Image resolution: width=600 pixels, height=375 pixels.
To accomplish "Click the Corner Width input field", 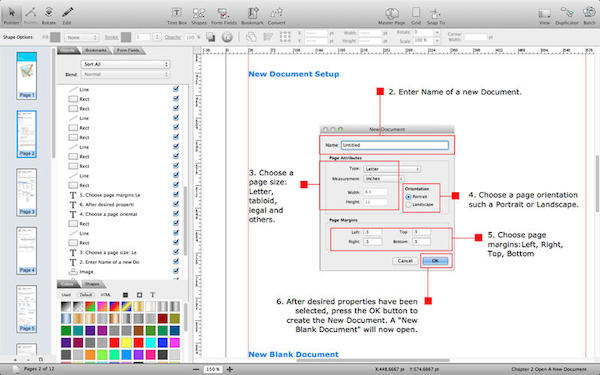I will coord(475,37).
